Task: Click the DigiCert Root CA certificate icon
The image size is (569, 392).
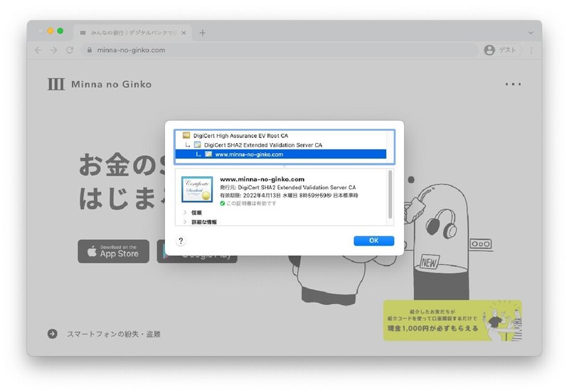Action: (186, 135)
